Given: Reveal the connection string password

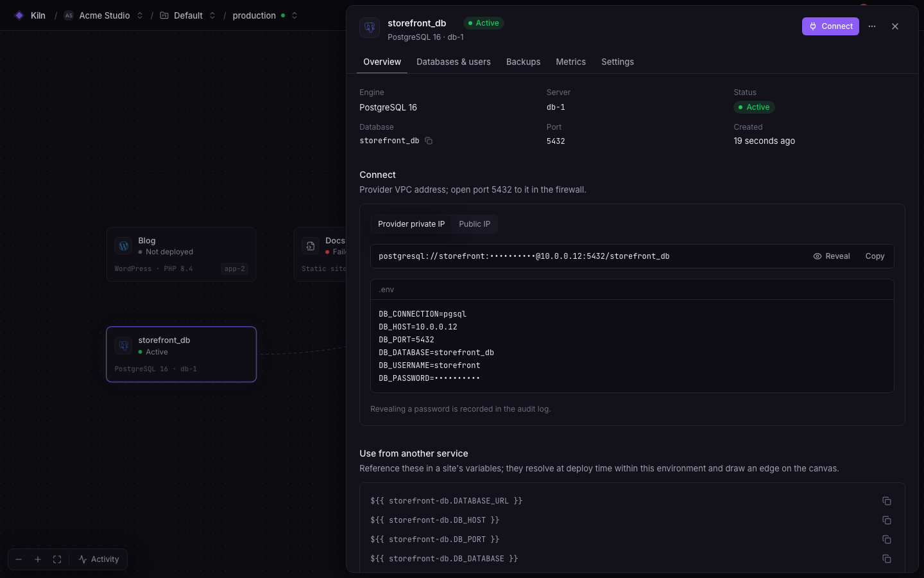Looking at the screenshot, I should point(832,256).
